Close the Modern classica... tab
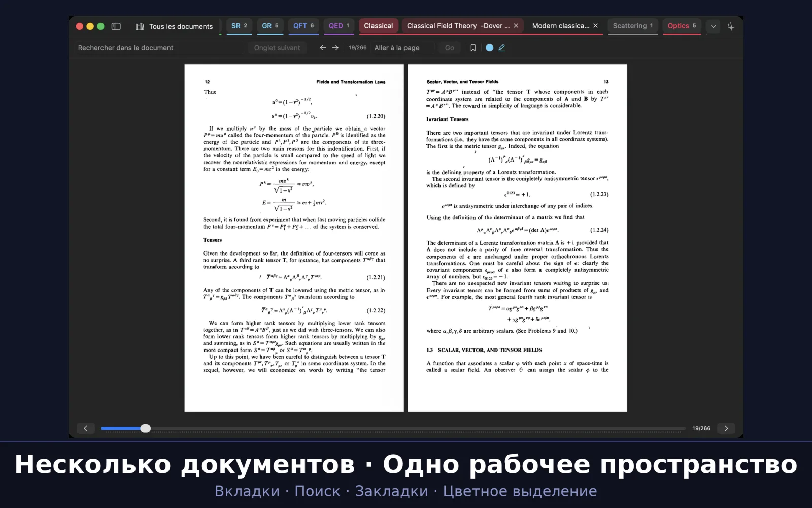 tap(596, 26)
